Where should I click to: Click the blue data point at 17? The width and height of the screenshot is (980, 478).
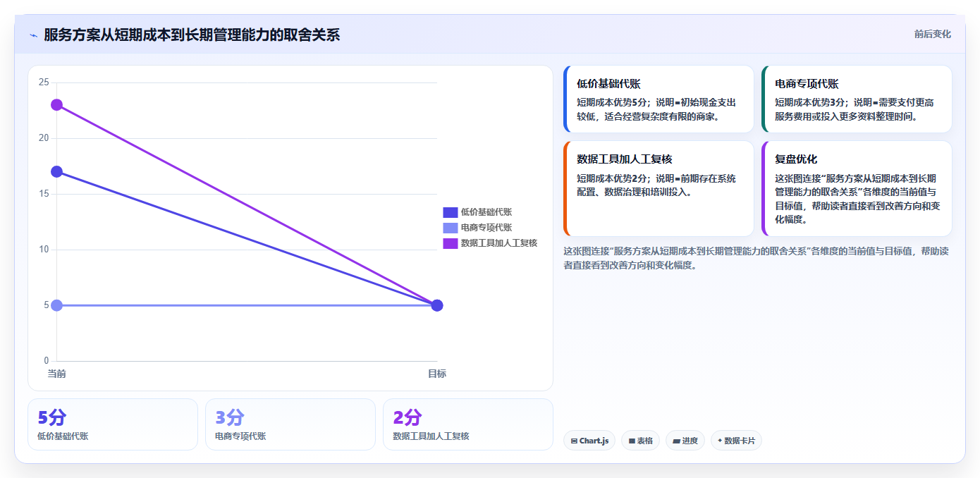56,172
